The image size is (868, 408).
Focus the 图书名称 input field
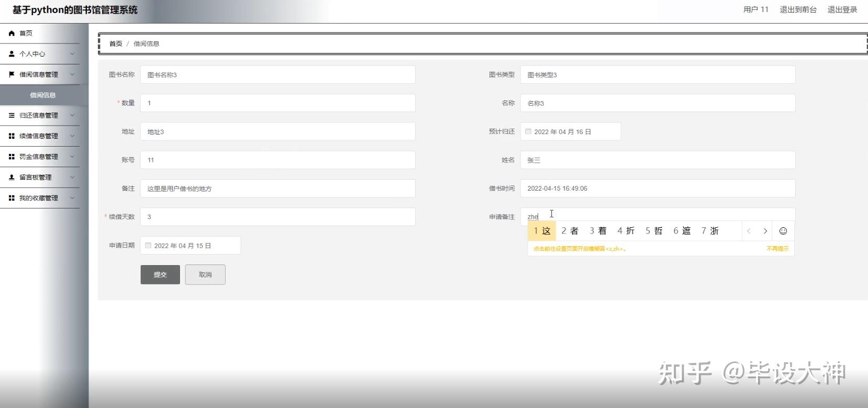tap(277, 74)
